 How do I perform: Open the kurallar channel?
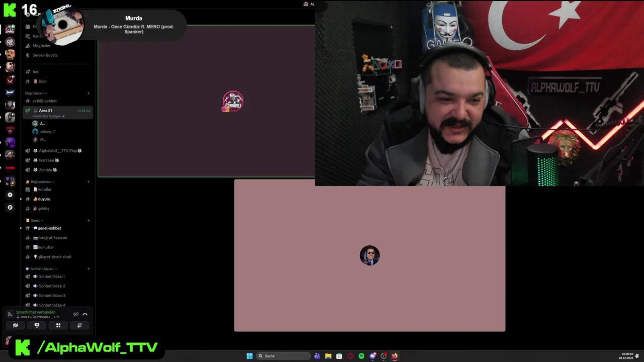45,190
